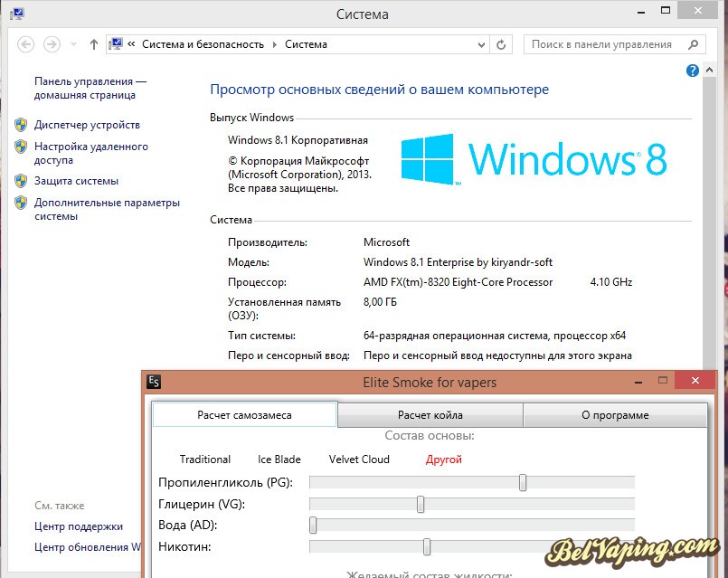The image size is (728, 578).
Task: Open 'Настройка удаленного доступа' link
Action: pos(91,153)
